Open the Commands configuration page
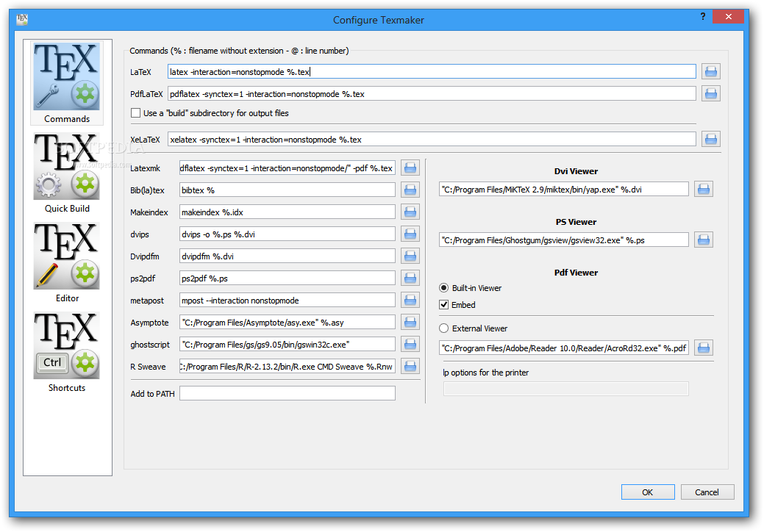The width and height of the screenshot is (764, 532). [x=67, y=83]
